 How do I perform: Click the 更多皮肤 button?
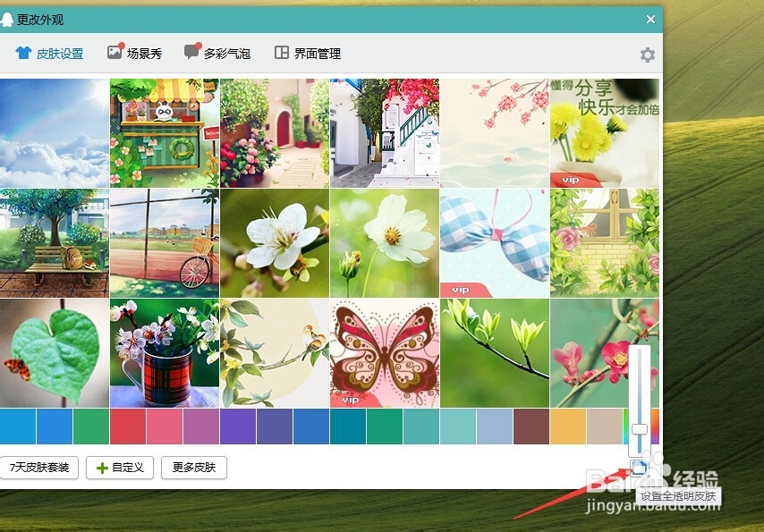coord(193,468)
